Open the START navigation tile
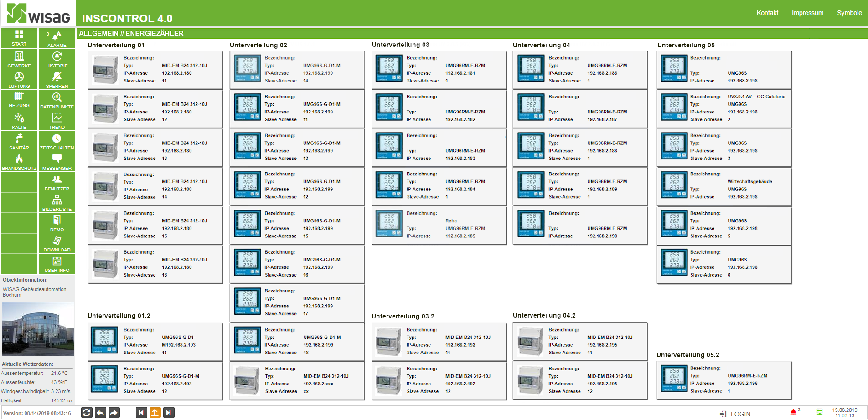 (19, 38)
